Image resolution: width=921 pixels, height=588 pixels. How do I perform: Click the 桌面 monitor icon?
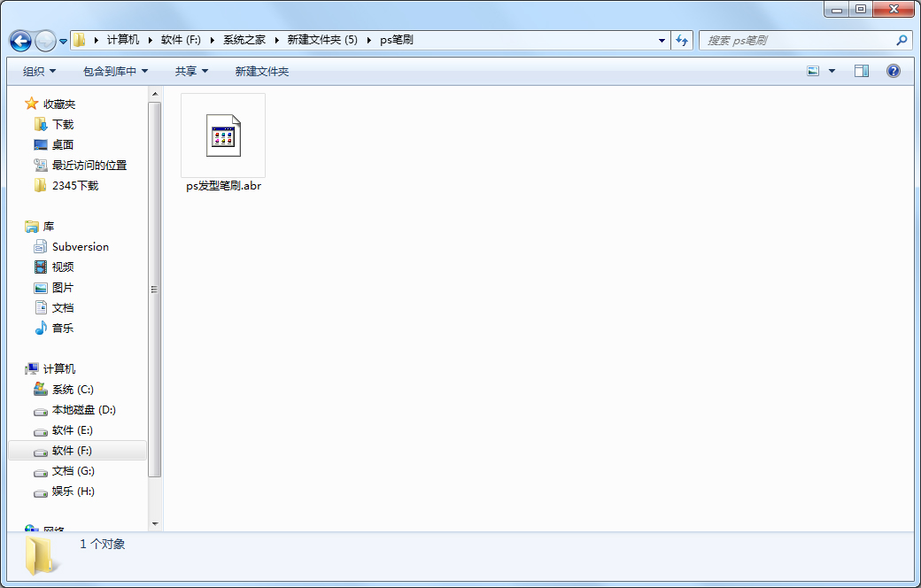tap(41, 144)
